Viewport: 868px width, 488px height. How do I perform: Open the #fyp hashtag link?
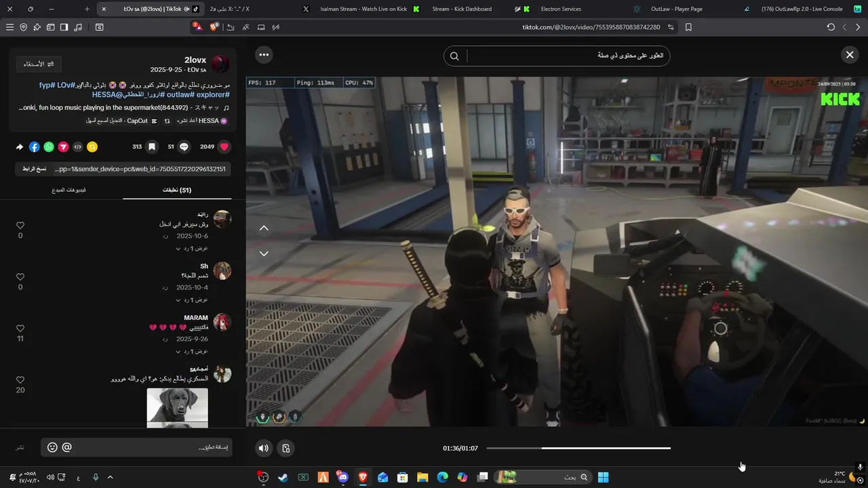tap(47, 85)
